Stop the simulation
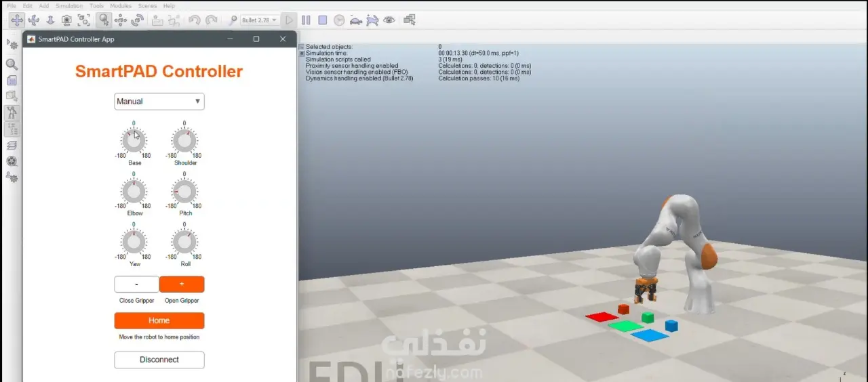The width and height of the screenshot is (868, 382). [x=323, y=20]
